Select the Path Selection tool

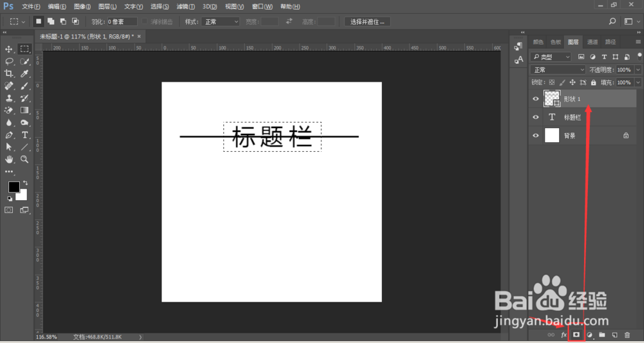coord(8,147)
